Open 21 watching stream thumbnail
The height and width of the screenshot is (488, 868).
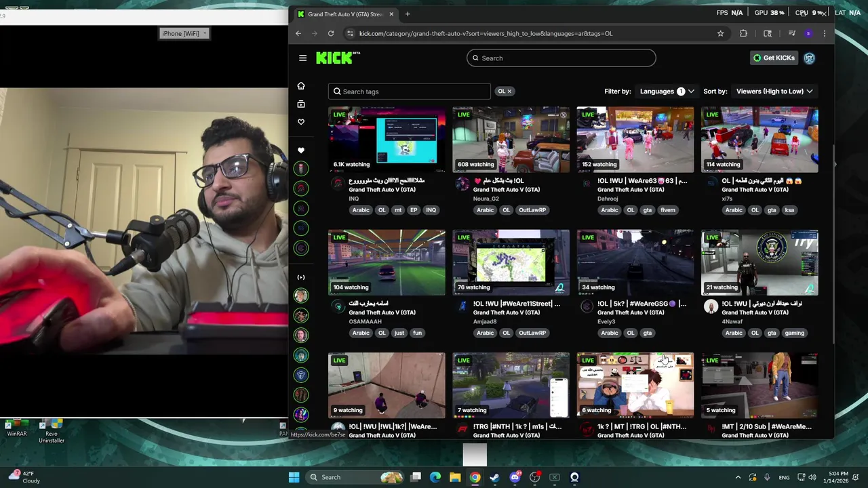[759, 262]
